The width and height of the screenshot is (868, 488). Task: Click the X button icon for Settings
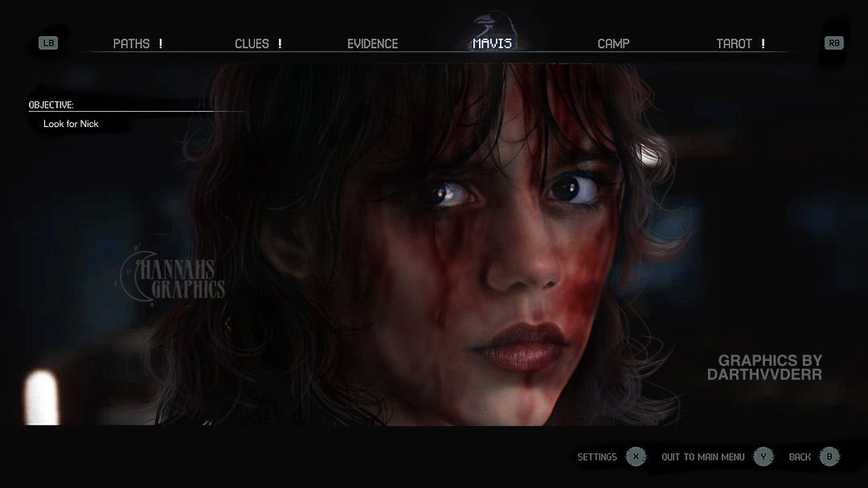point(636,457)
